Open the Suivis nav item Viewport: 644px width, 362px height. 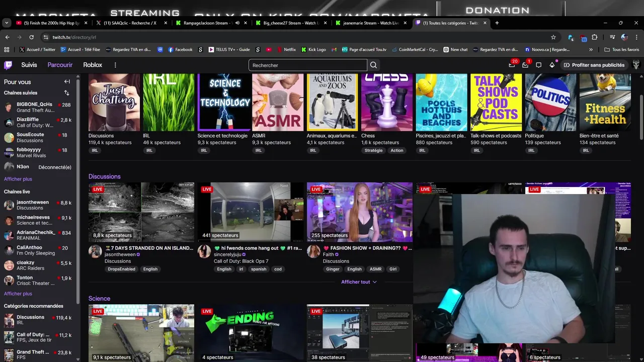pyautogui.click(x=29, y=65)
